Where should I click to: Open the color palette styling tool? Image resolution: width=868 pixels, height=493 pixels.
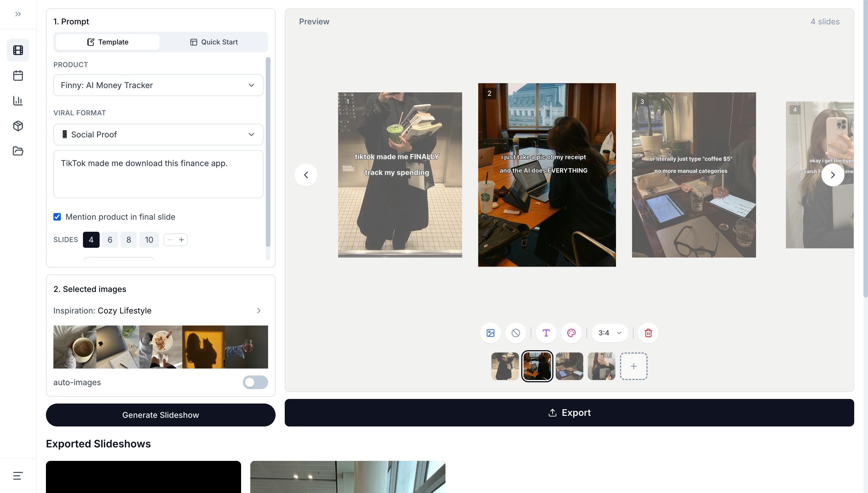pyautogui.click(x=571, y=332)
